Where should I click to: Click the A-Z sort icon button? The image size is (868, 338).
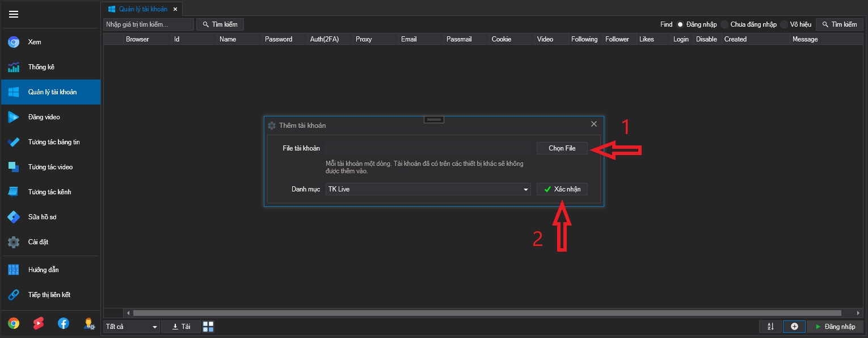point(770,327)
